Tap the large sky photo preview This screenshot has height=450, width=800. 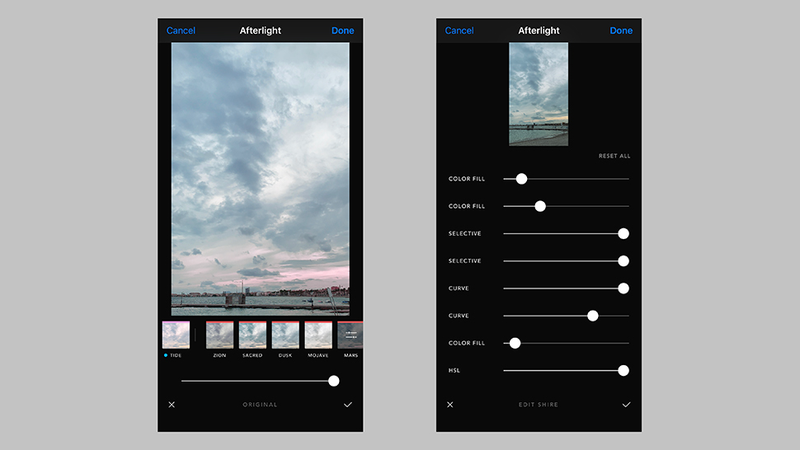tap(260, 179)
